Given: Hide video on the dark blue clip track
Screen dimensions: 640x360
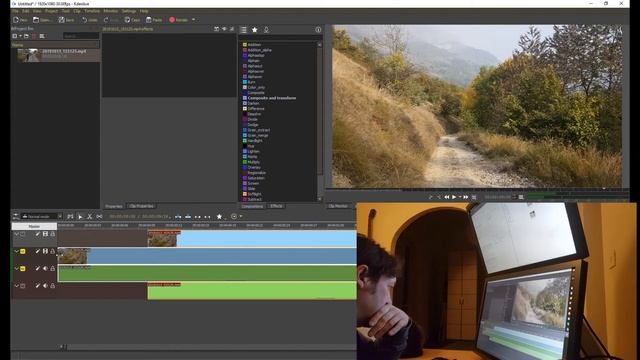Looking at the screenshot, I should click(45, 251).
